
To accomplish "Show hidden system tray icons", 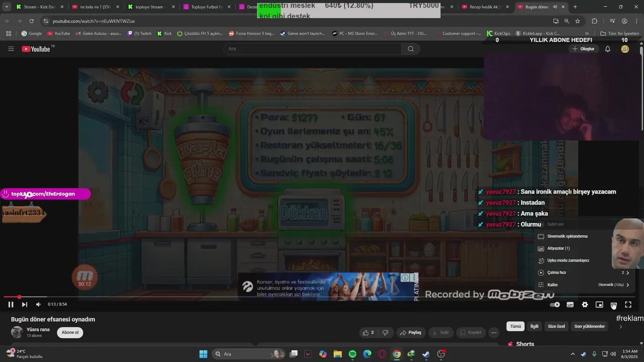I will click(x=573, y=354).
